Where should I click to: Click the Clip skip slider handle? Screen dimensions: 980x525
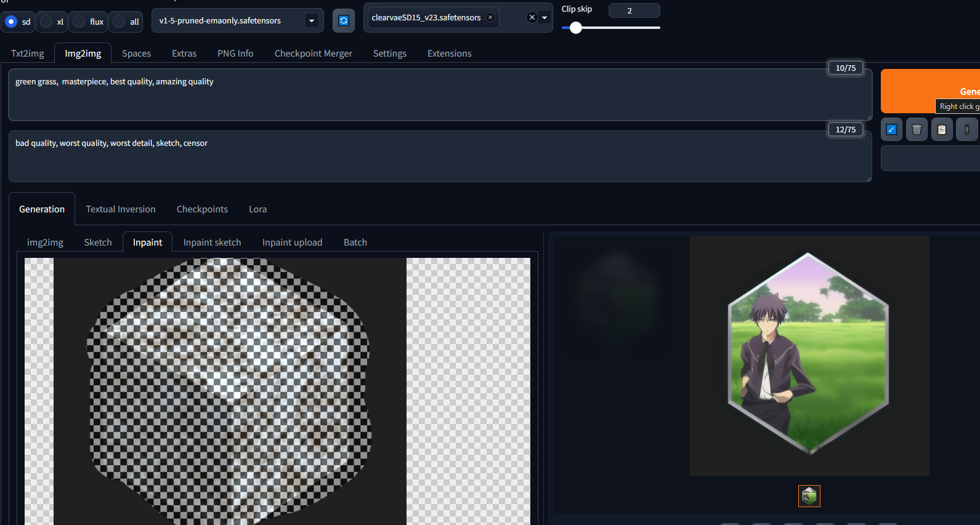[x=575, y=28]
